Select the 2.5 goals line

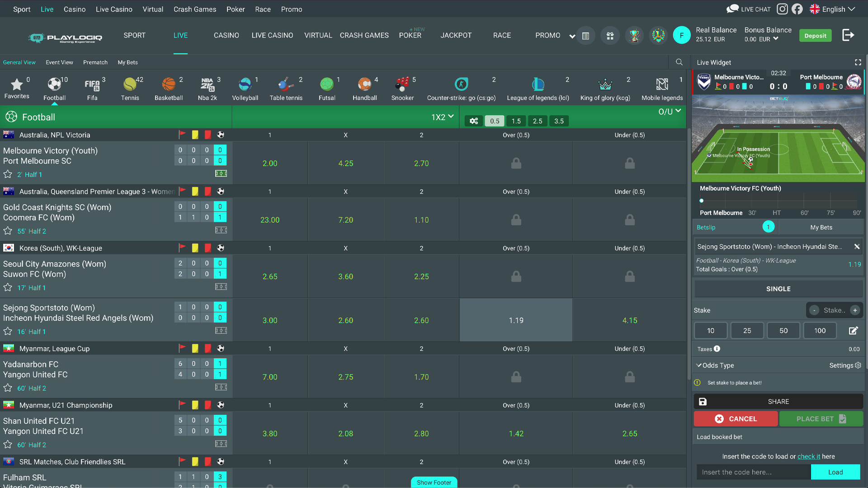coord(538,121)
